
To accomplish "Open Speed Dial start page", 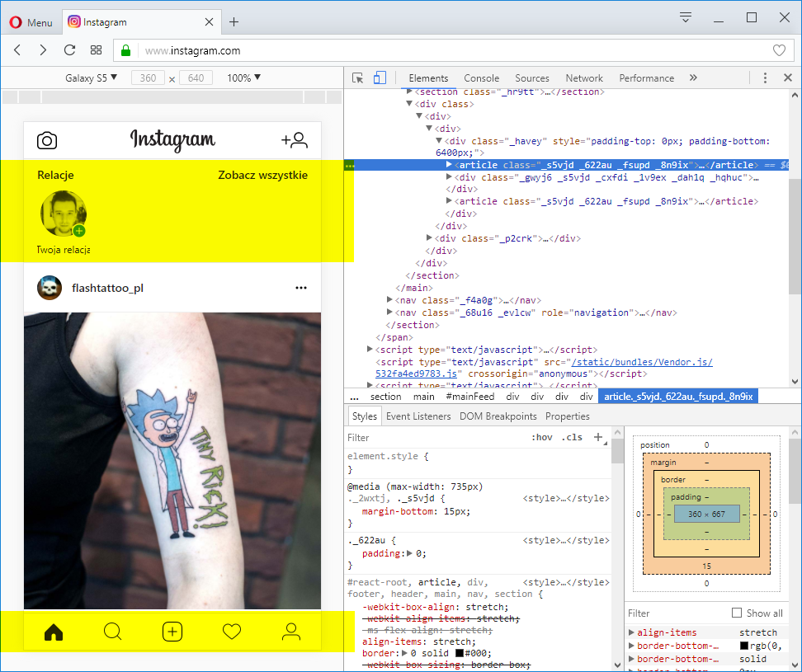I will pyautogui.click(x=96, y=50).
